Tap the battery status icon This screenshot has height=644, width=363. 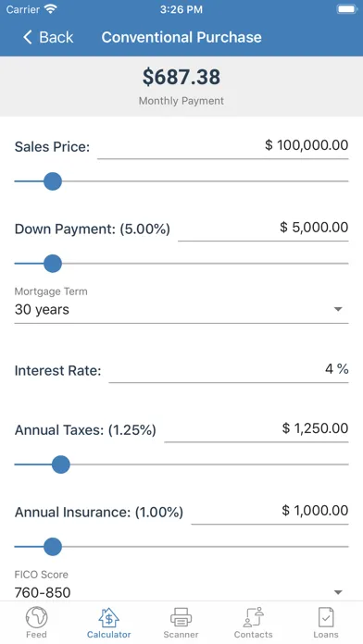click(347, 9)
